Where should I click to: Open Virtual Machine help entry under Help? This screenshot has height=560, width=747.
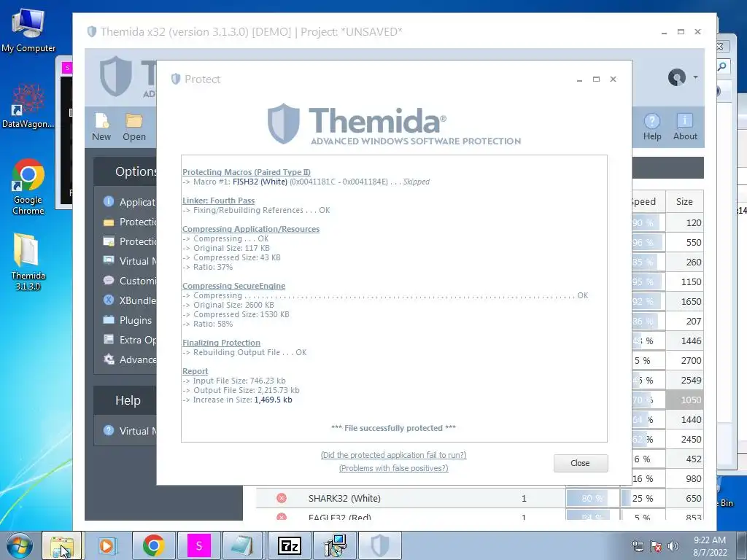130,431
